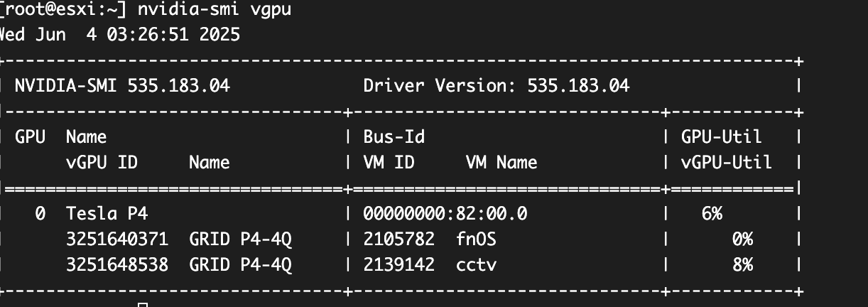Click the 6% GPU utilization value
This screenshot has width=868, height=307.
pyautogui.click(x=712, y=213)
